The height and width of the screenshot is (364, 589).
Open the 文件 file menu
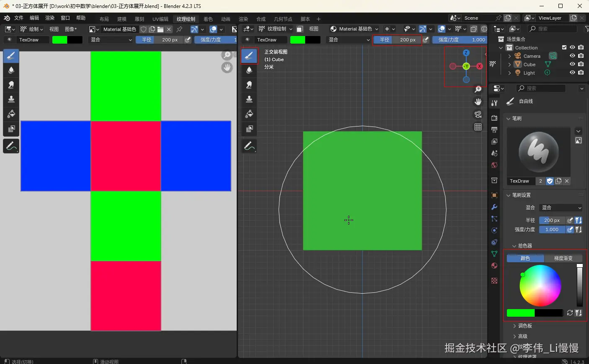(x=19, y=18)
